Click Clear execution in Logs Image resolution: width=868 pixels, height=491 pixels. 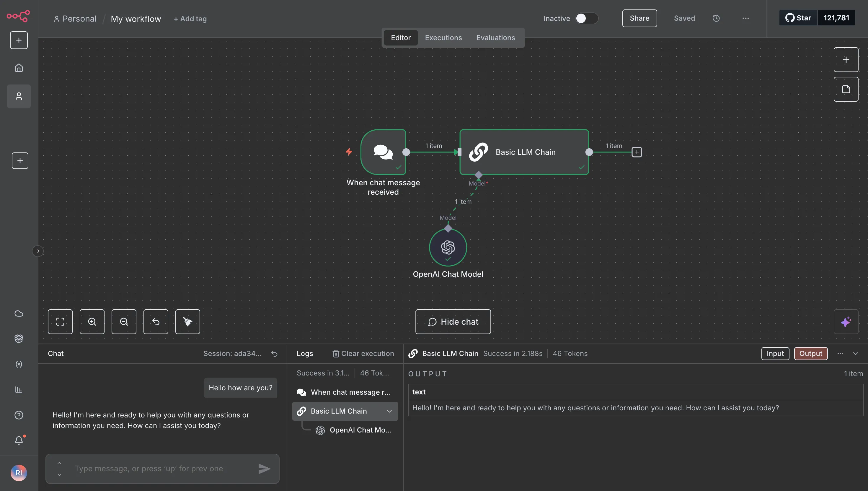(x=363, y=353)
